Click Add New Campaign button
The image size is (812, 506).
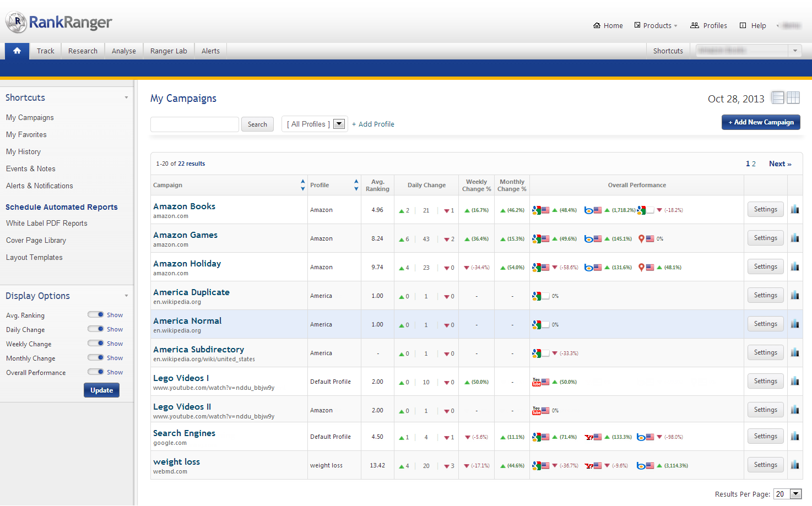click(x=761, y=122)
